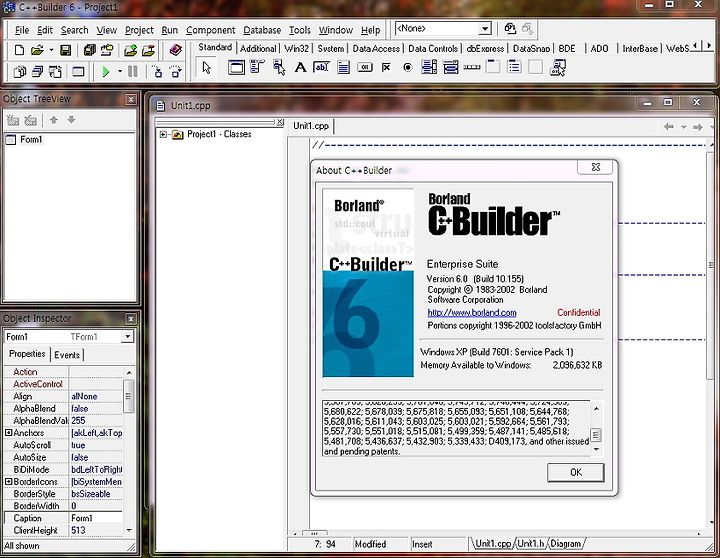Switch to the Events tab in Object Inspector
The width and height of the screenshot is (720, 558).
(67, 355)
